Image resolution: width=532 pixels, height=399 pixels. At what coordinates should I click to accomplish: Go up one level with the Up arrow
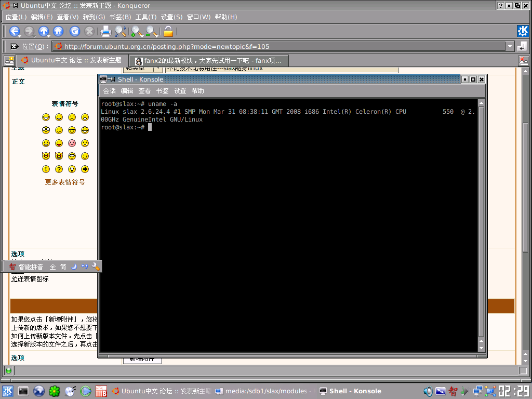(44, 31)
